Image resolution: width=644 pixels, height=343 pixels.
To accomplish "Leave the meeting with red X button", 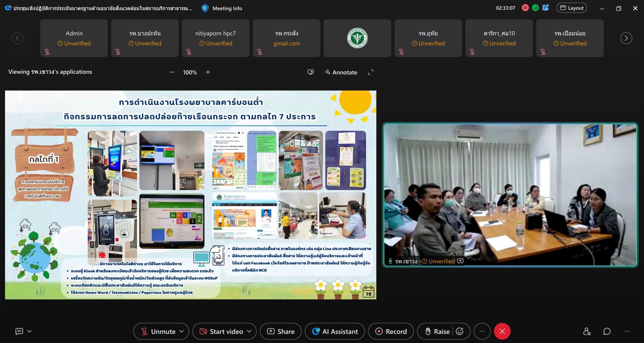I will 502,331.
